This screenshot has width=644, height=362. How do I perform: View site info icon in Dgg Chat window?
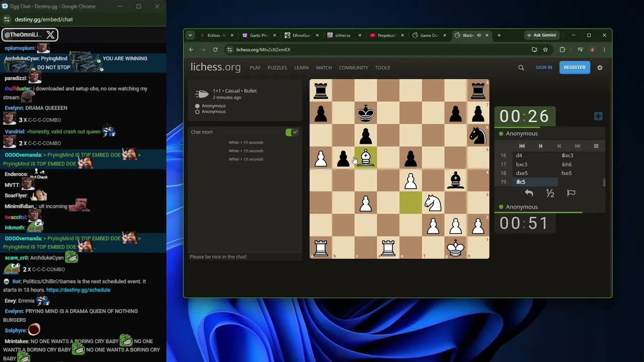7,19
